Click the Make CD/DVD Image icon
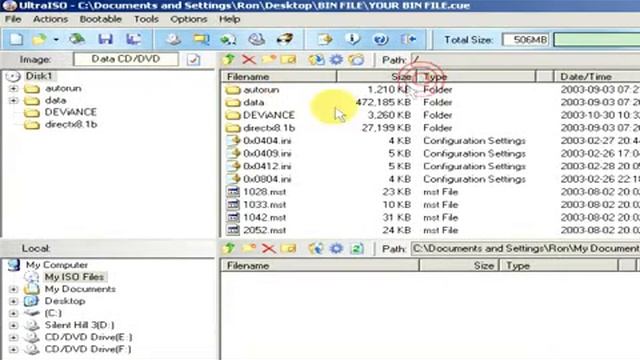This screenshot has width=640, height=360. pyautogui.click(x=174, y=39)
